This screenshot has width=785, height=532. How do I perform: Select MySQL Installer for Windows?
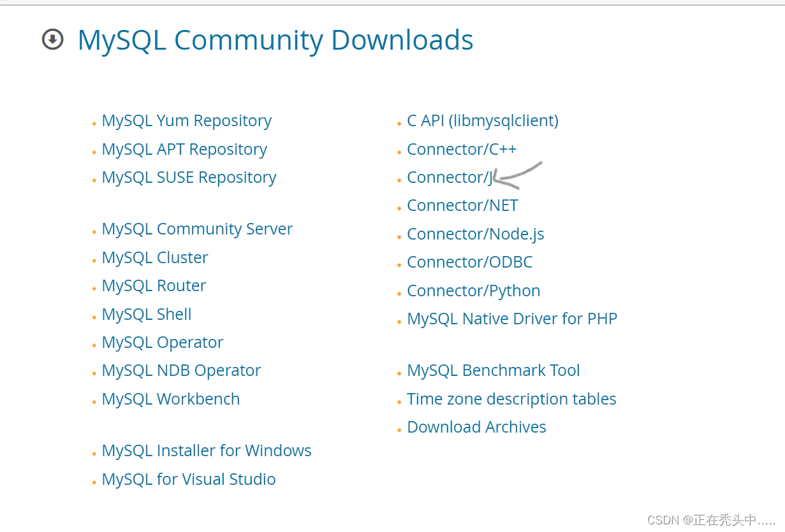[x=207, y=451]
